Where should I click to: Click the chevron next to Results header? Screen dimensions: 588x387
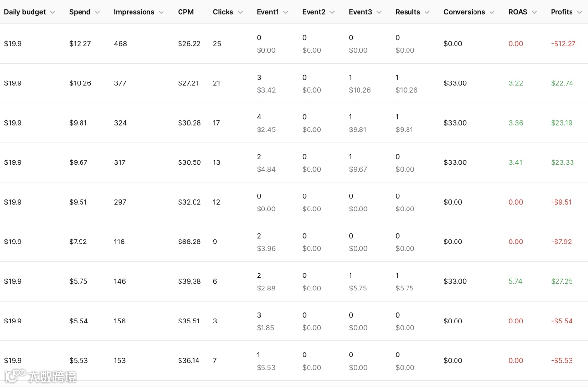click(x=427, y=12)
